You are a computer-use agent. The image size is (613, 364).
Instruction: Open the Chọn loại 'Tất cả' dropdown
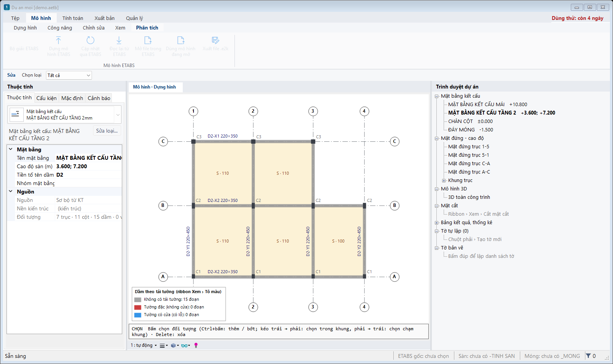point(69,75)
